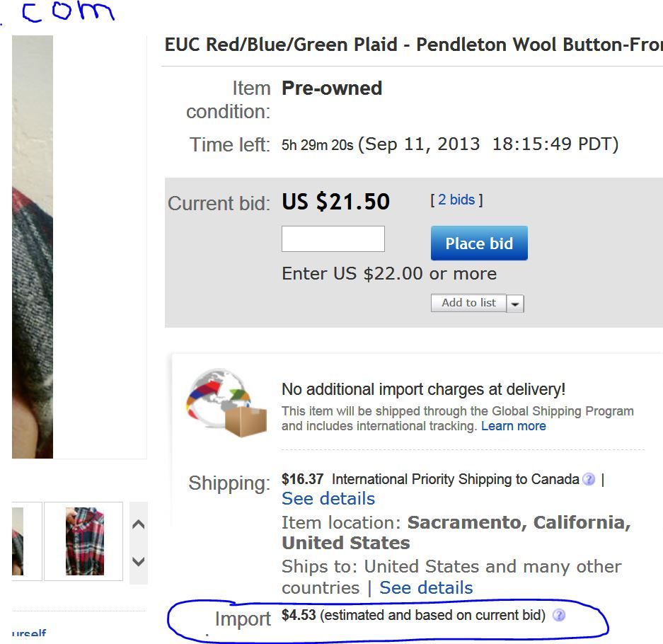Click the partially visible link below the thumbnails
Viewport: 663px width, 644px height.
(x=29, y=633)
